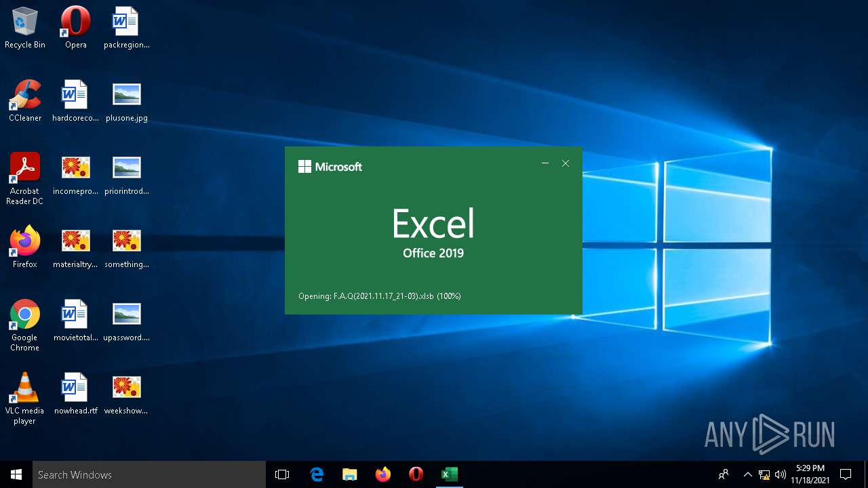
Task: Select the priorintrod image file icon
Action: point(126,174)
